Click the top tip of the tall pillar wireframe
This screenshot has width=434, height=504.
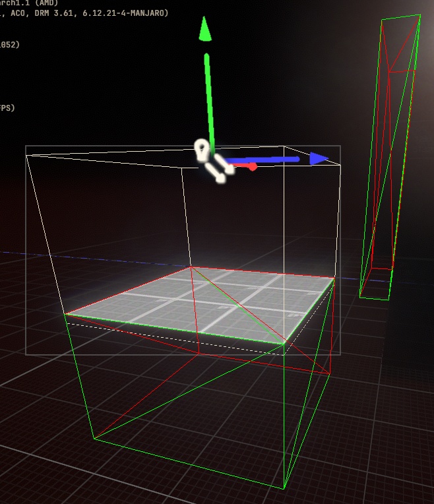pos(418,15)
